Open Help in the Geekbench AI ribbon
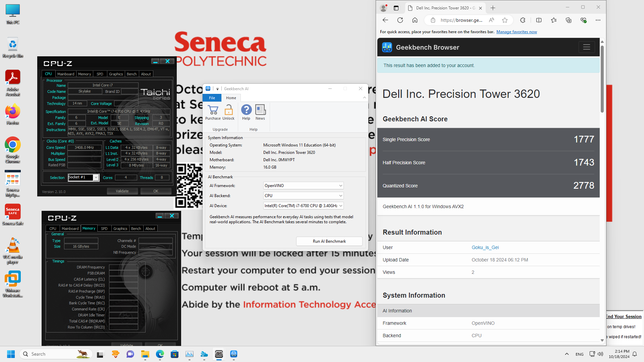 tap(246, 113)
